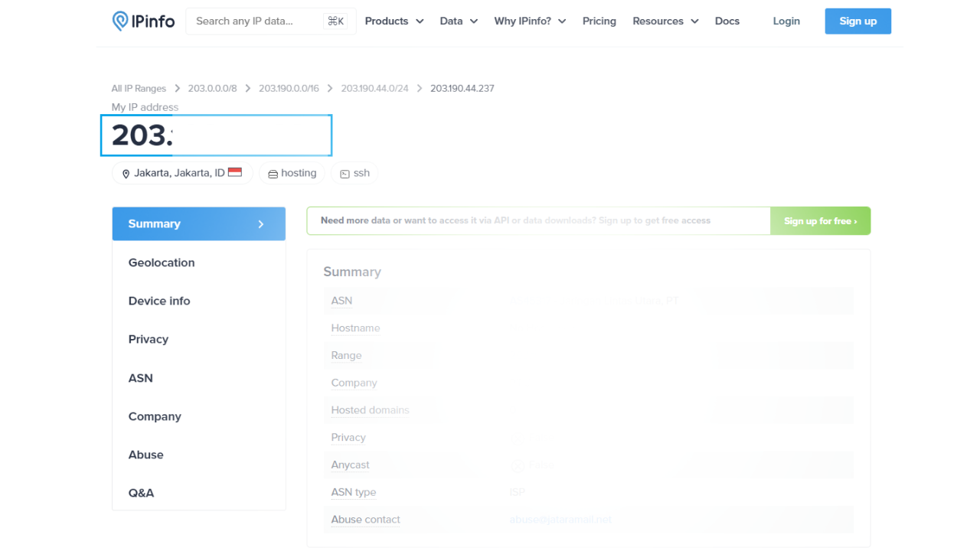980x551 pixels.
Task: Select the Privacy sidebar item
Action: tap(148, 339)
